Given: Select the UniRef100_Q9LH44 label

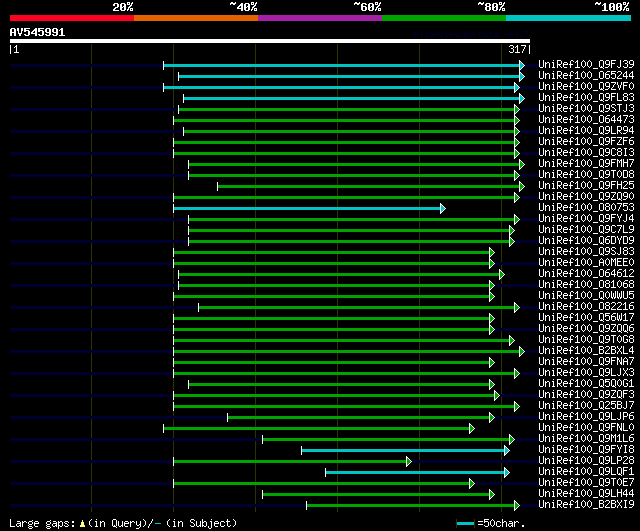Looking at the screenshot, I should click(x=586, y=494).
